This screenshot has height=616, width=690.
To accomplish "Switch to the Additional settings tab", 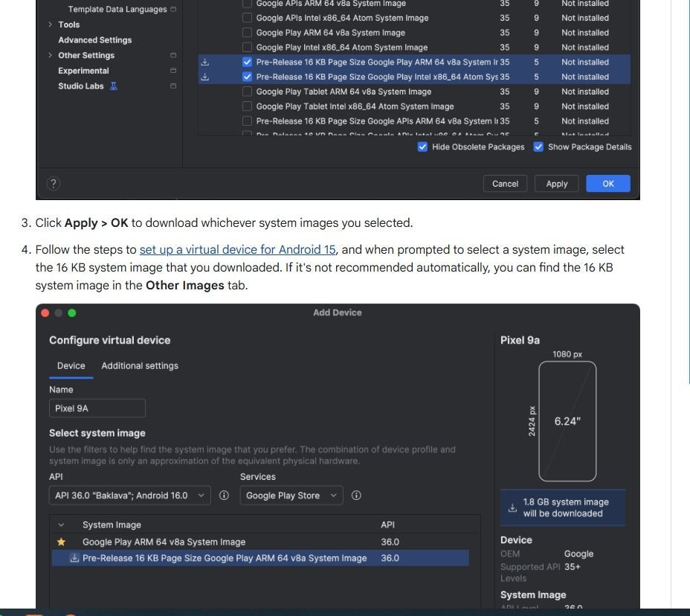I will (x=140, y=366).
